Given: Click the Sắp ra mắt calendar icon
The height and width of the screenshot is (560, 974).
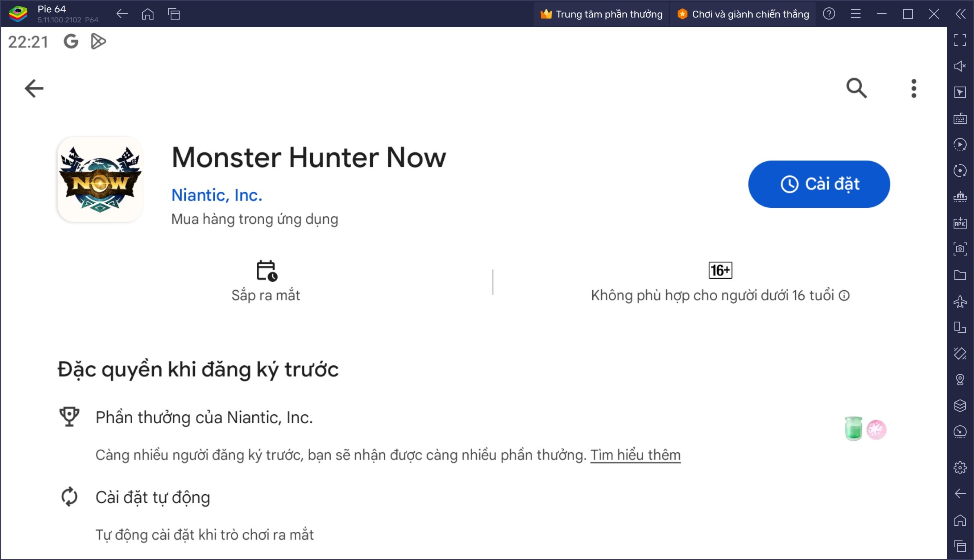Looking at the screenshot, I should tap(267, 271).
